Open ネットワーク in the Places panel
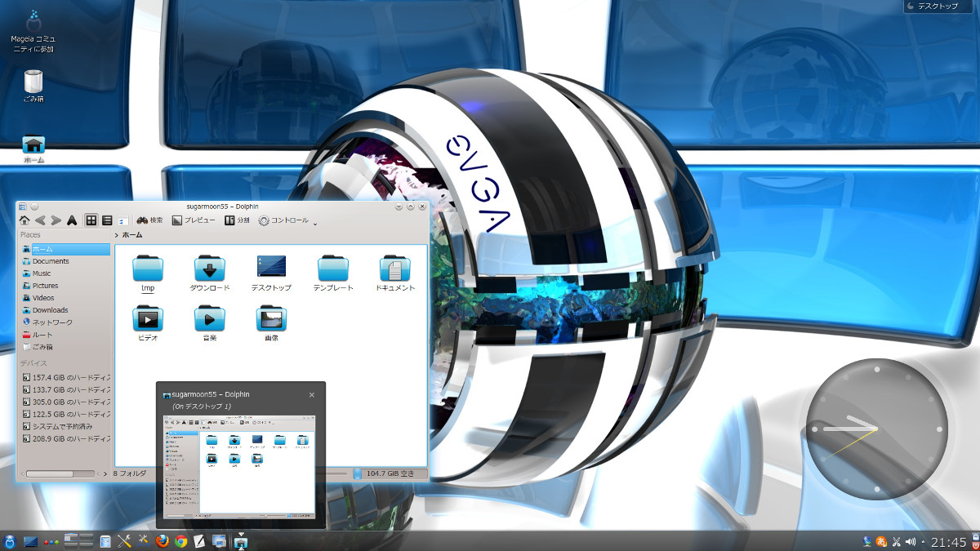This screenshot has width=980, height=551. pyautogui.click(x=65, y=322)
